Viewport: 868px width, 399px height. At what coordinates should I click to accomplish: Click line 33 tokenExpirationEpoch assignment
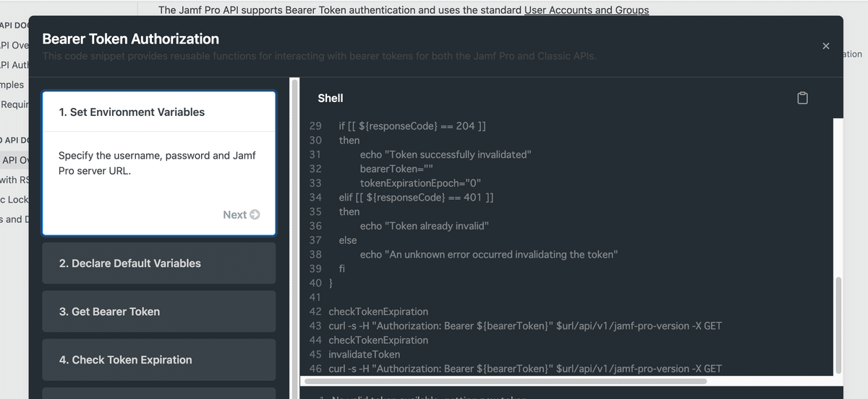coord(420,183)
